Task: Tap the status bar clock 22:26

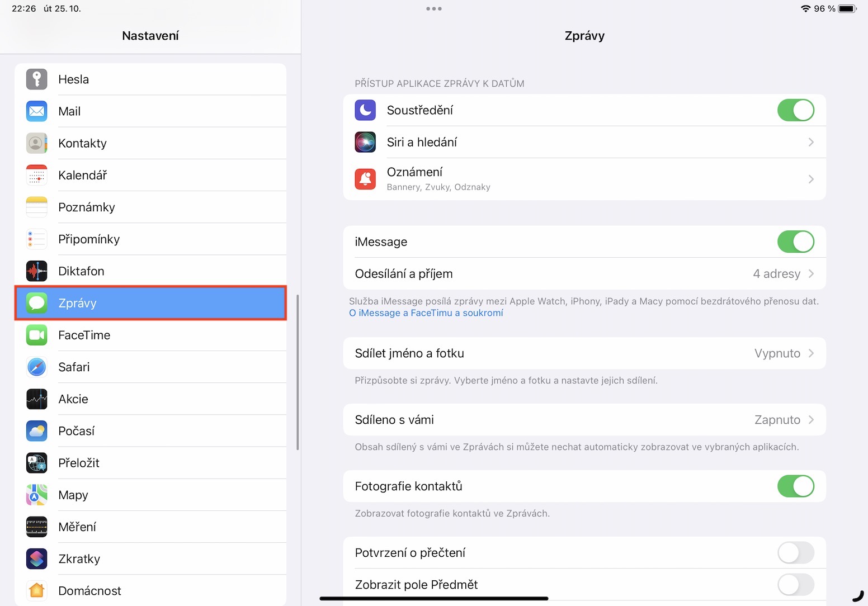Action: [x=24, y=8]
